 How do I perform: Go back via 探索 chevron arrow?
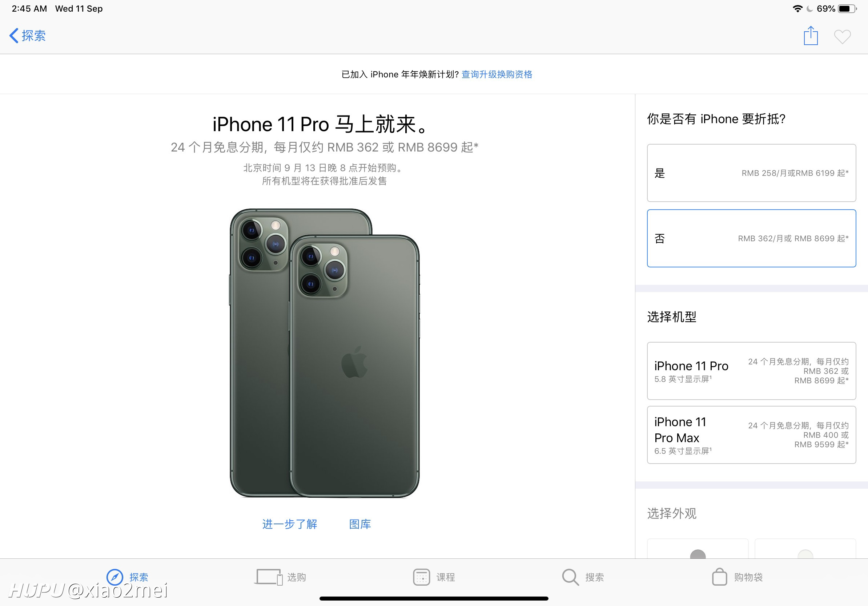click(x=13, y=36)
